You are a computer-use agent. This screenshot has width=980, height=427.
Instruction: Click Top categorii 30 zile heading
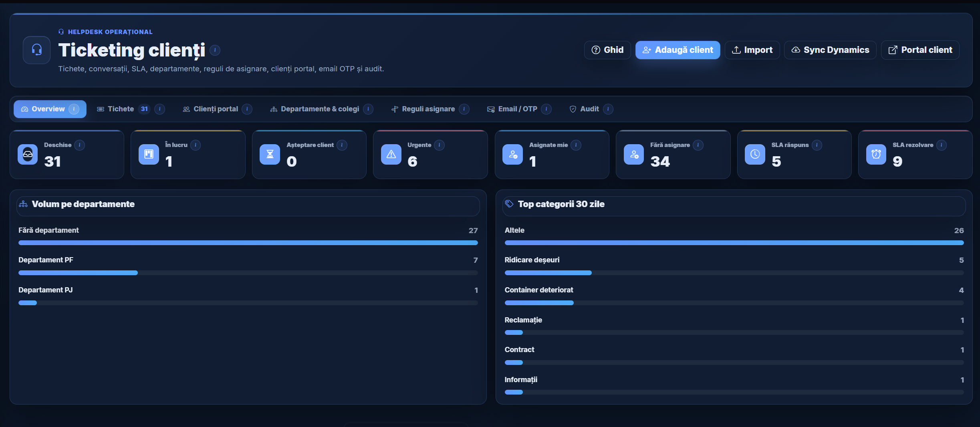561,204
